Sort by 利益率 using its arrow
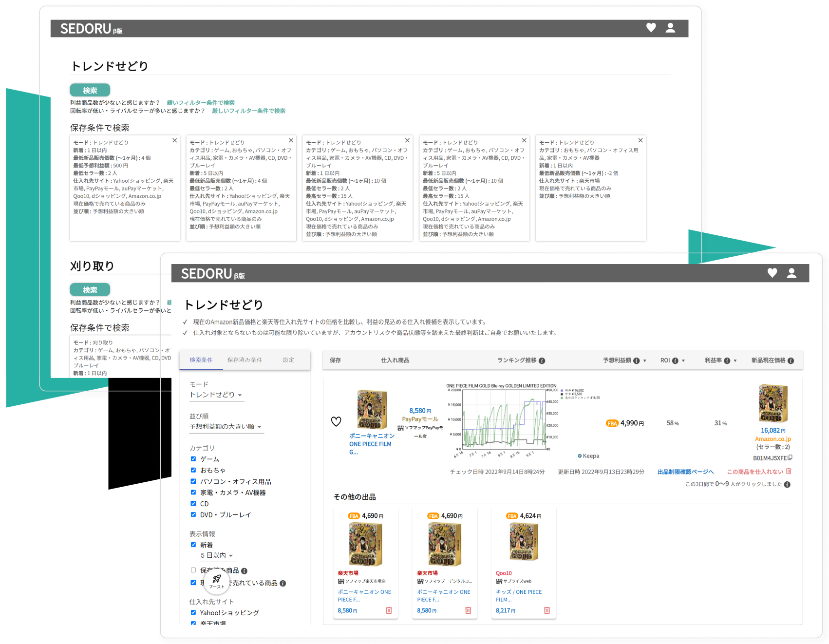 pyautogui.click(x=735, y=361)
